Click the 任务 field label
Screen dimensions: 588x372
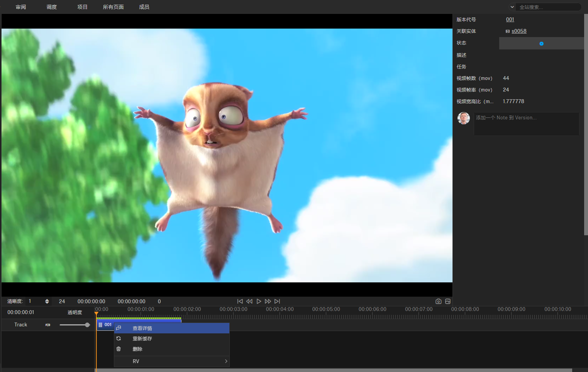[x=461, y=67]
